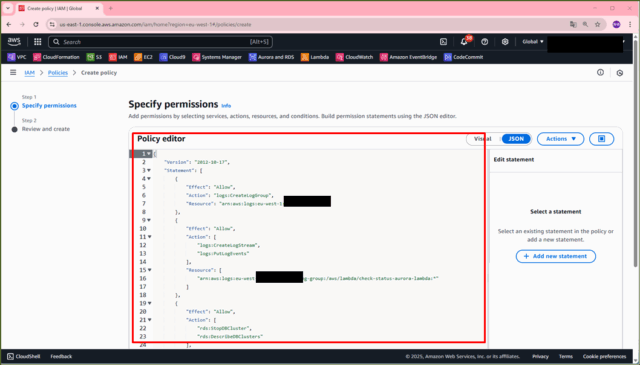This screenshot has width=640, height=365.
Task: Open the S3 favorite shortcut
Action: coord(94,57)
